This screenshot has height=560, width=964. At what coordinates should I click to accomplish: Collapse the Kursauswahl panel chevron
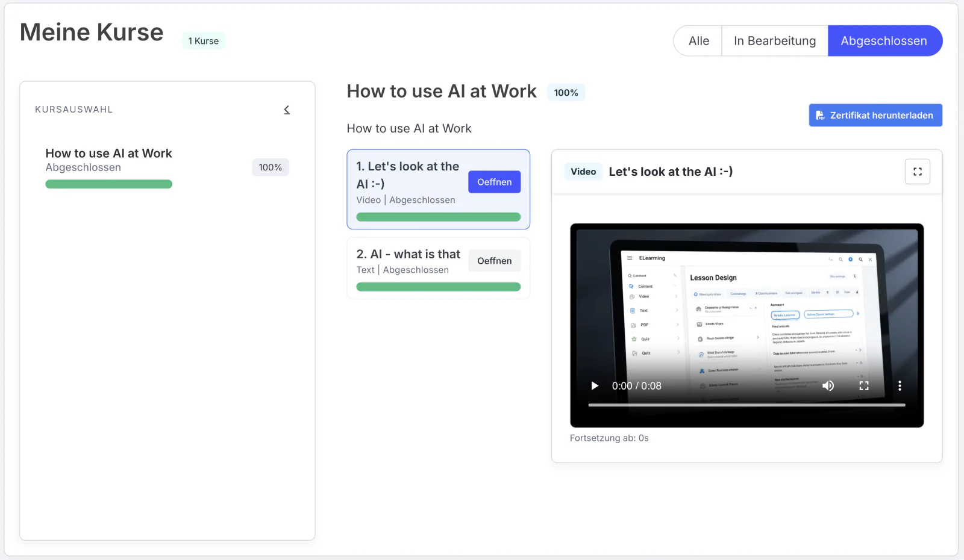coord(287,110)
